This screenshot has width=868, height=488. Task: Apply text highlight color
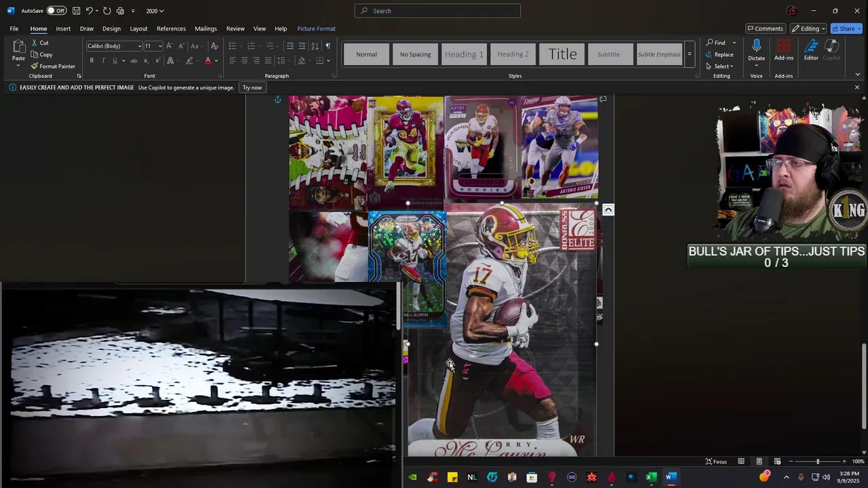189,60
